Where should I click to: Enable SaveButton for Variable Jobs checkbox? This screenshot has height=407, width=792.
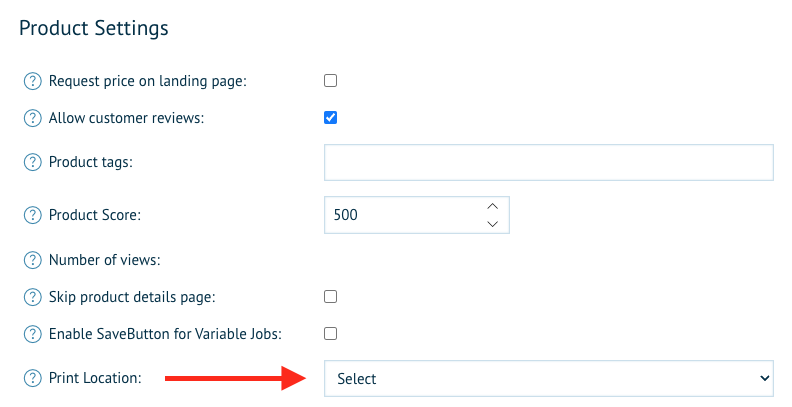[330, 333]
